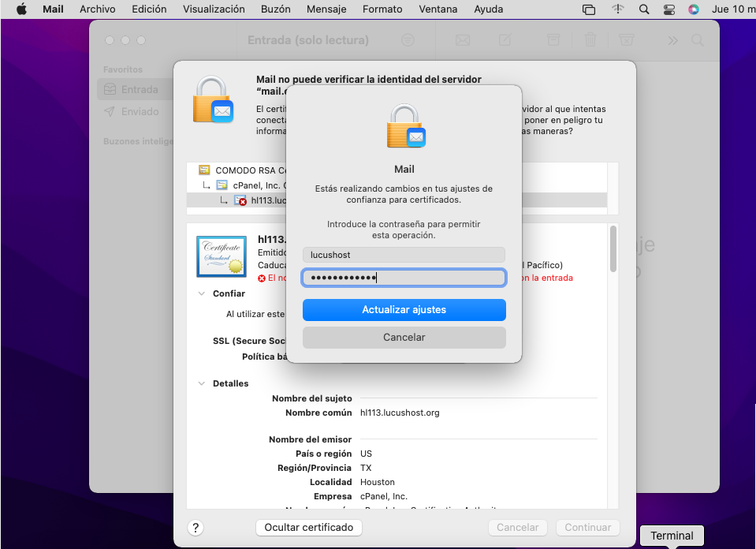Click the red error icon below certificate name
The image size is (756, 549).
click(x=261, y=278)
